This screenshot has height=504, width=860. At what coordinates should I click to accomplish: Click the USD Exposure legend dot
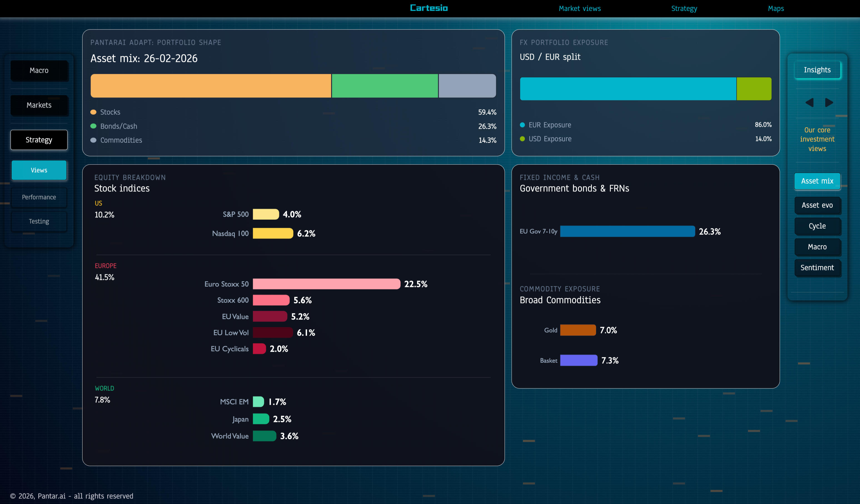[x=522, y=139]
